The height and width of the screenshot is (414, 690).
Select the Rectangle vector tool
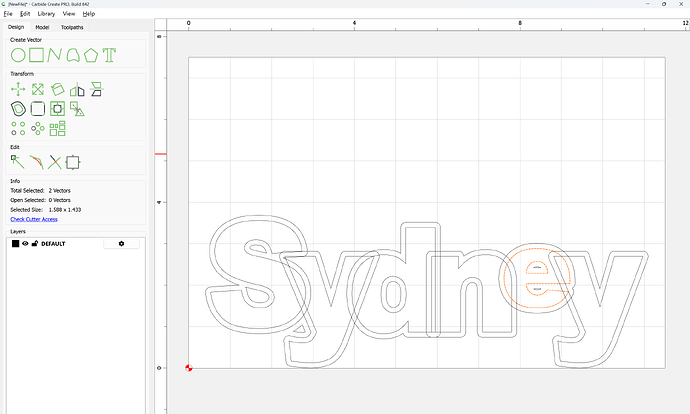[x=36, y=54]
